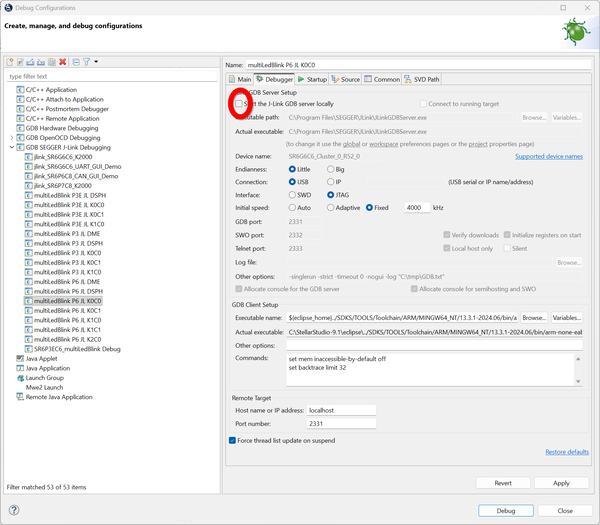Choose USB connection radio button
Viewport: 600px width, 525px height.
click(x=292, y=182)
